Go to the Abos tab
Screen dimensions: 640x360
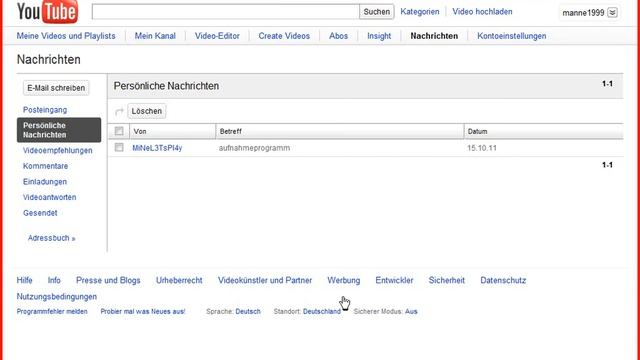(338, 36)
